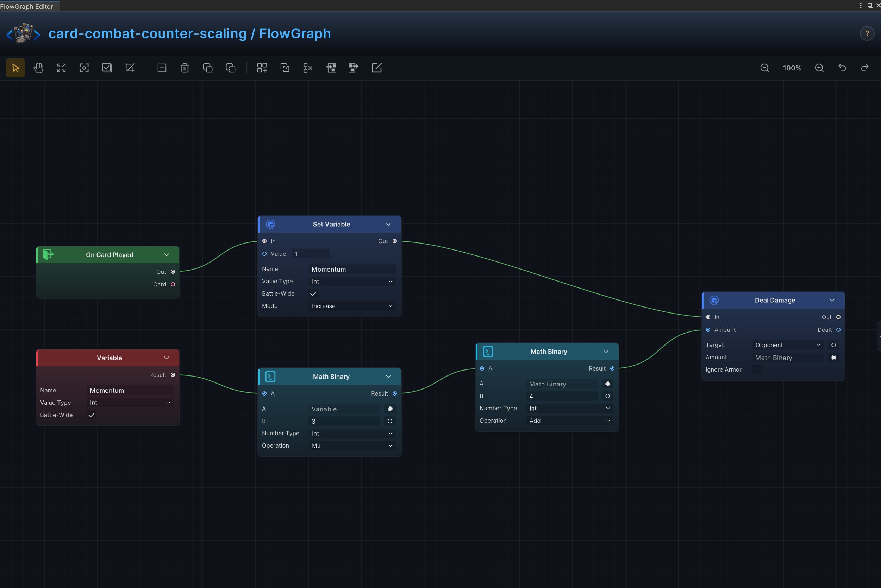This screenshot has height=588, width=881.
Task: Toggle Target port radio in Deal Damage
Action: pyautogui.click(x=834, y=345)
